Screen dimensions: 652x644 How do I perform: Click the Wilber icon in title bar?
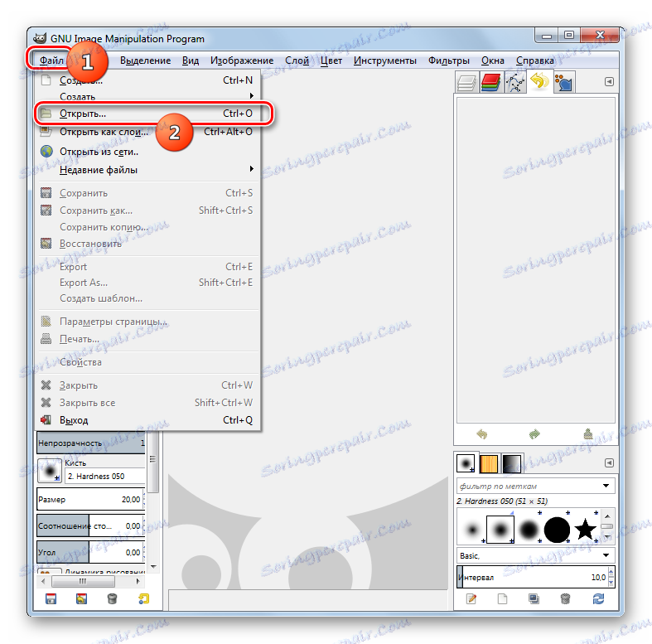pos(40,38)
